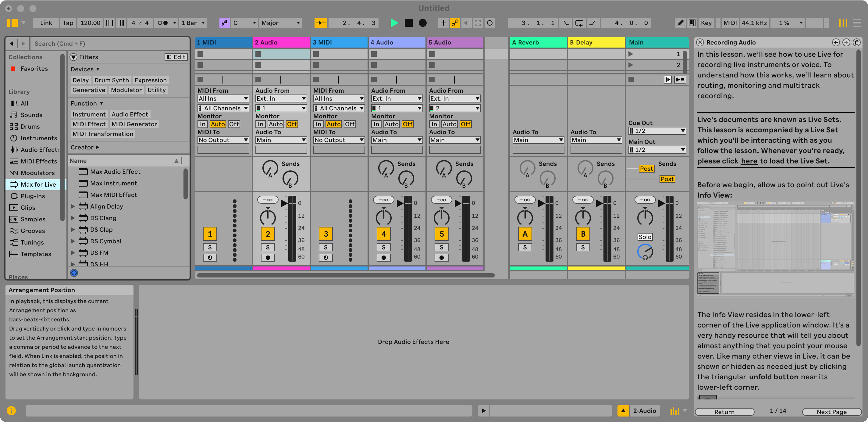
Task: Open the Main Out dropdown
Action: (x=657, y=150)
